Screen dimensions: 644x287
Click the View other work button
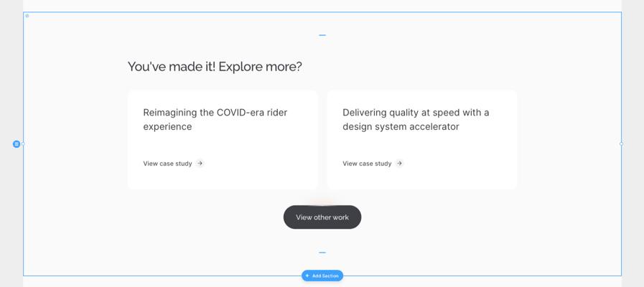tap(322, 217)
